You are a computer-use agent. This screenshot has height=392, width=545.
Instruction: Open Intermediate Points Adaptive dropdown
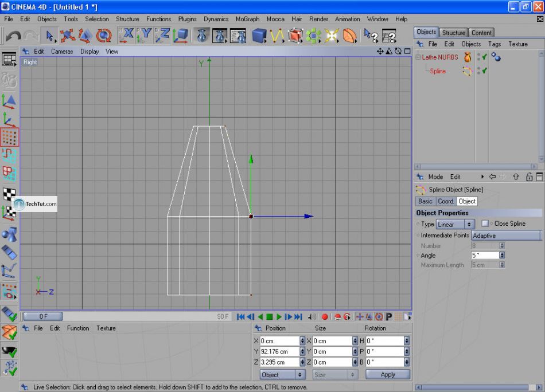tap(507, 236)
